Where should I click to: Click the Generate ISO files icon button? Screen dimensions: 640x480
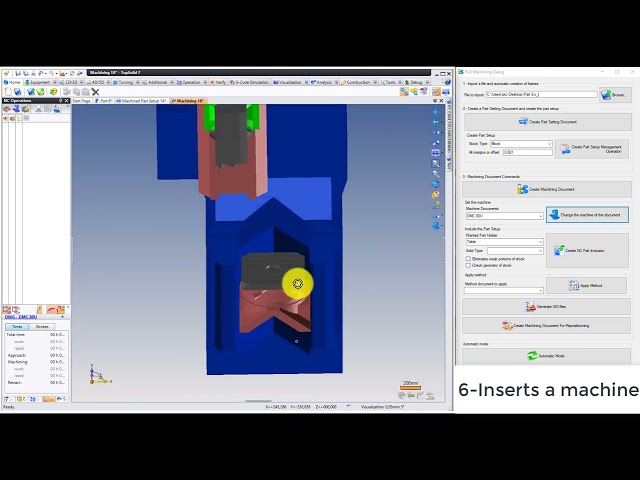pos(547,307)
